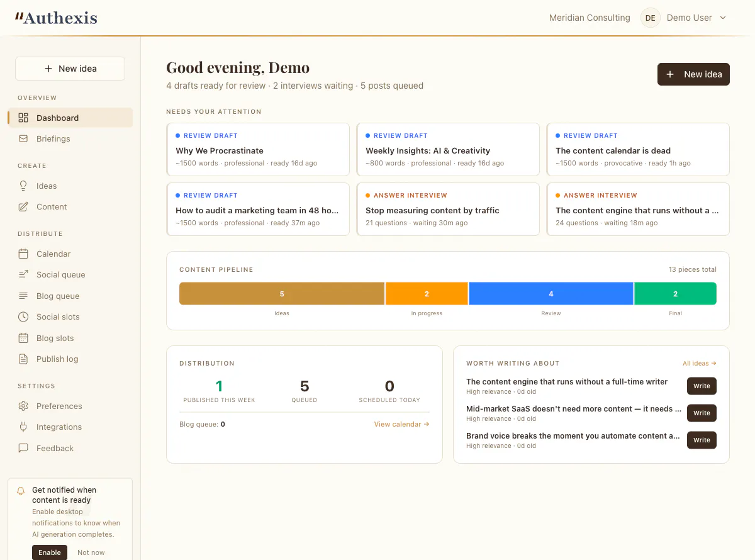Click the Publish log document icon
Viewport: 755px width, 560px height.
(23, 359)
